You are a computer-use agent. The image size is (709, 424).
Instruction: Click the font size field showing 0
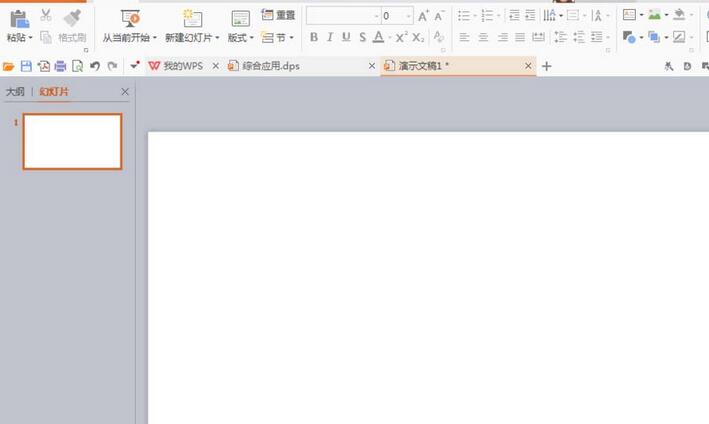click(x=397, y=16)
